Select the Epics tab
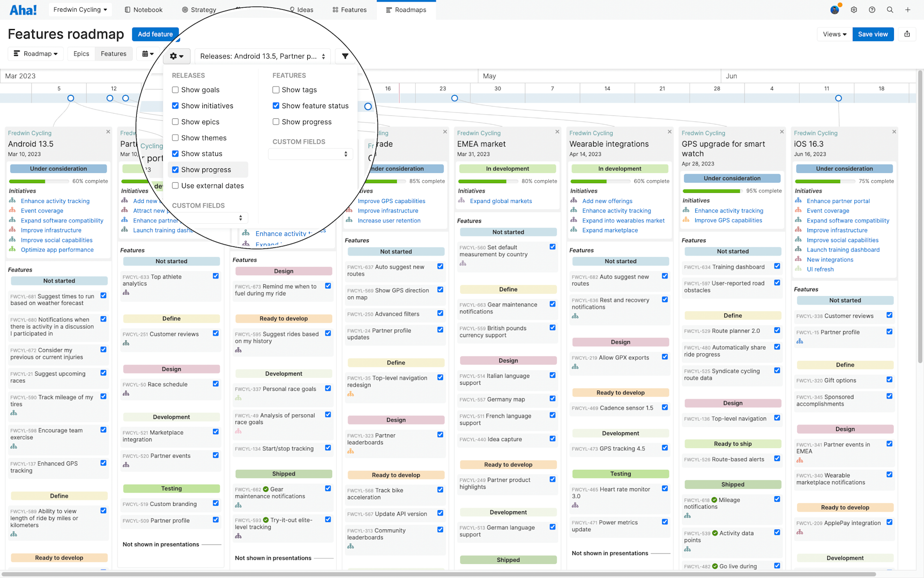 pos(81,54)
